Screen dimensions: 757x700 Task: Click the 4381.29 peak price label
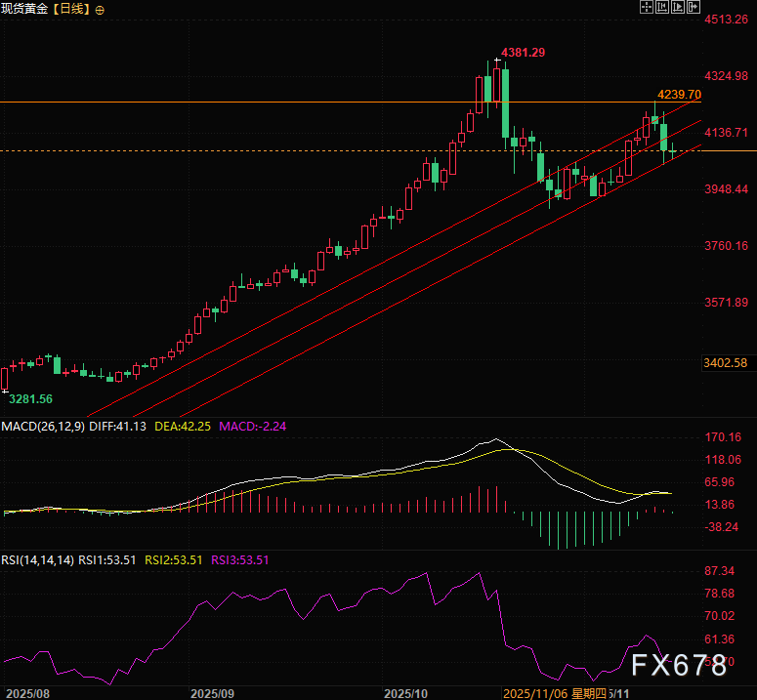522,52
